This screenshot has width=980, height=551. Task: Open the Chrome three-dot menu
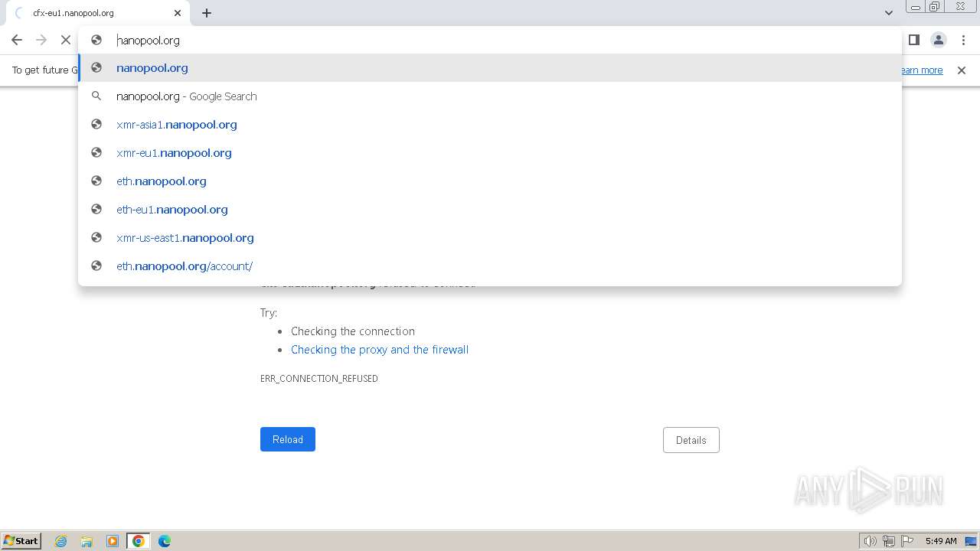(963, 40)
